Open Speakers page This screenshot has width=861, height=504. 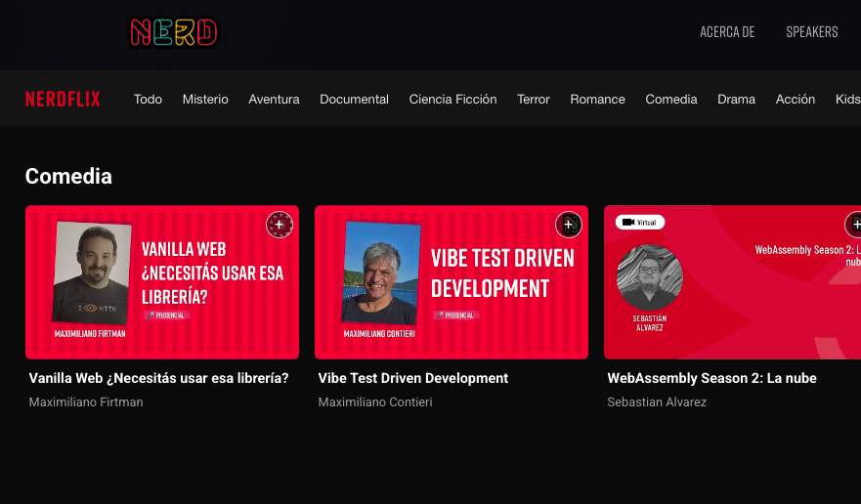[x=811, y=32]
